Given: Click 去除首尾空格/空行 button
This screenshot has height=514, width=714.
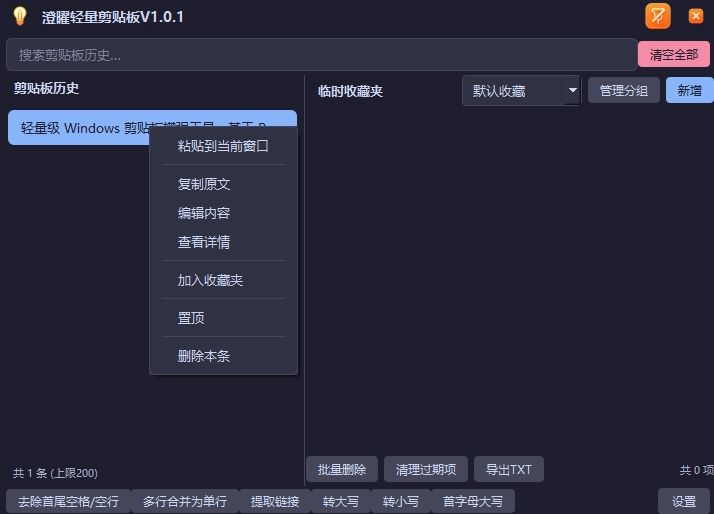Looking at the screenshot, I should [68, 501].
